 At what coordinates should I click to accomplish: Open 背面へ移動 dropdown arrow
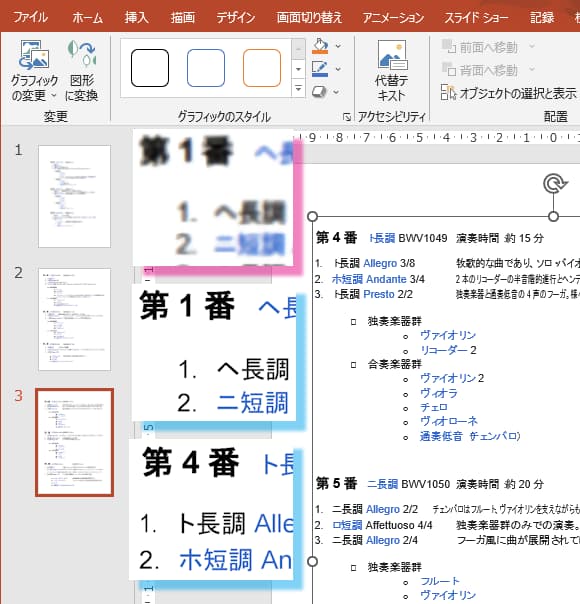click(x=532, y=69)
